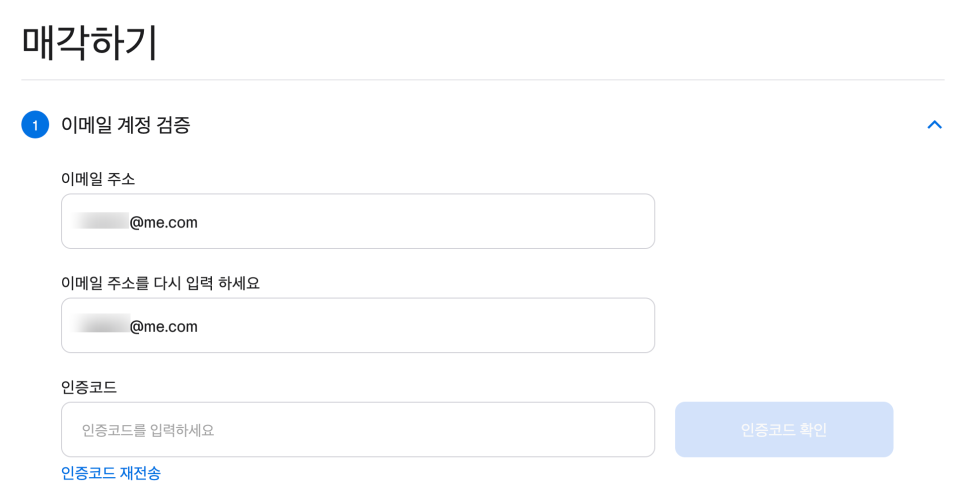The height and width of the screenshot is (492, 966).
Task: Click the 인증코드 label text
Action: pyautogui.click(x=89, y=387)
